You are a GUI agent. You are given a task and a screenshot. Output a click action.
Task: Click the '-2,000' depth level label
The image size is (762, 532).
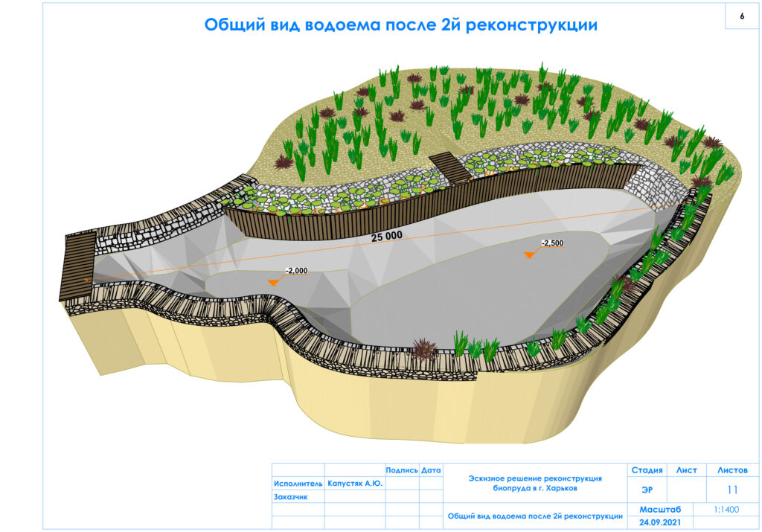coord(296,271)
